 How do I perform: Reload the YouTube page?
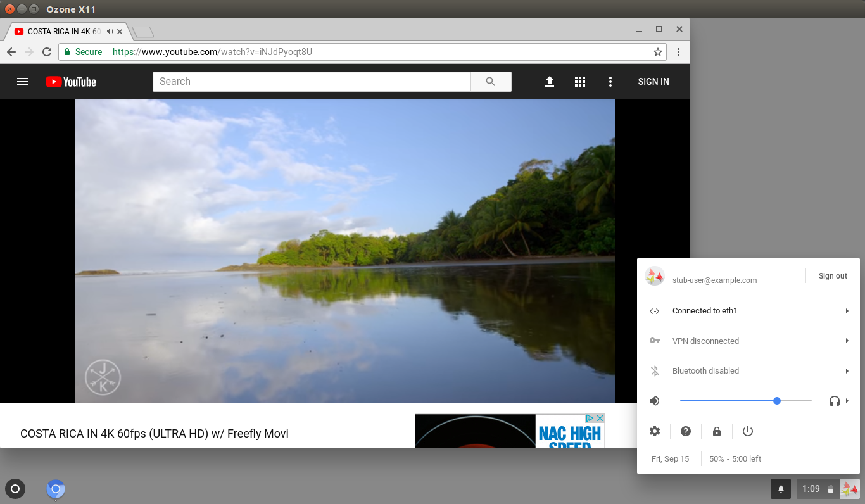pos(47,52)
